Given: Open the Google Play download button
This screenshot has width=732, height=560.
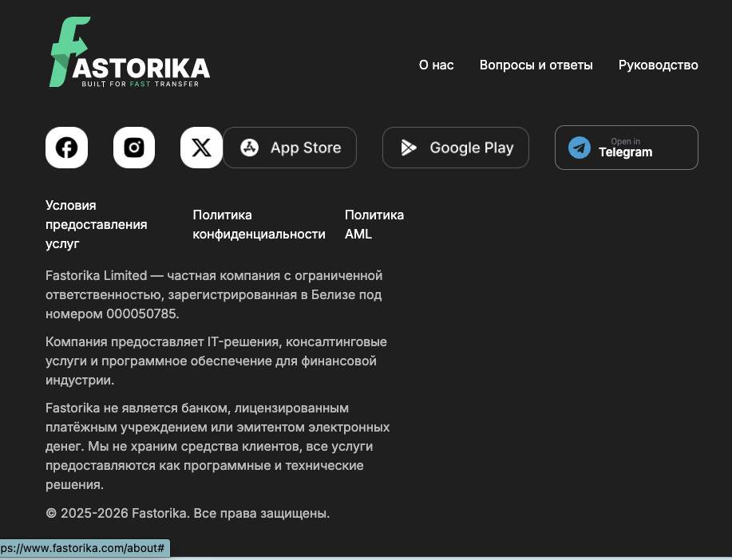Looking at the screenshot, I should (456, 148).
